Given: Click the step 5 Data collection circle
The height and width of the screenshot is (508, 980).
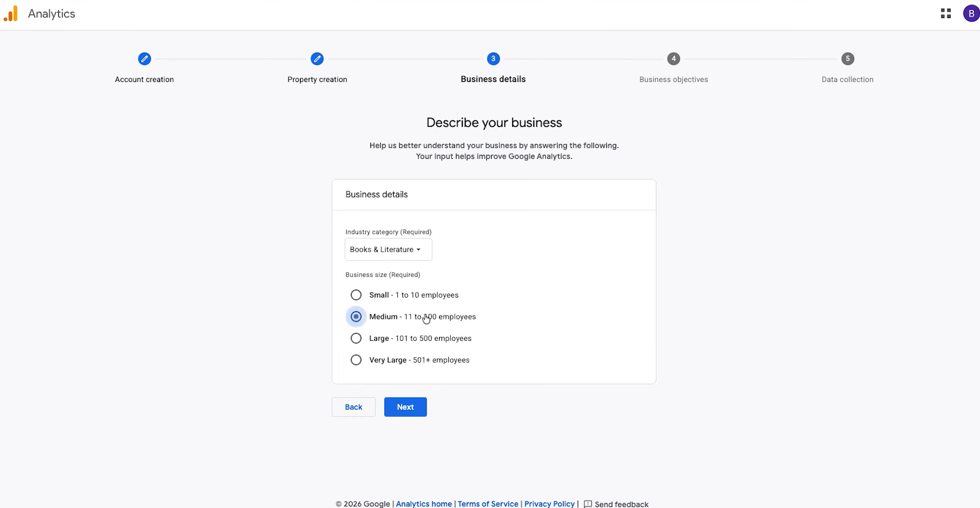Looking at the screenshot, I should [848, 59].
